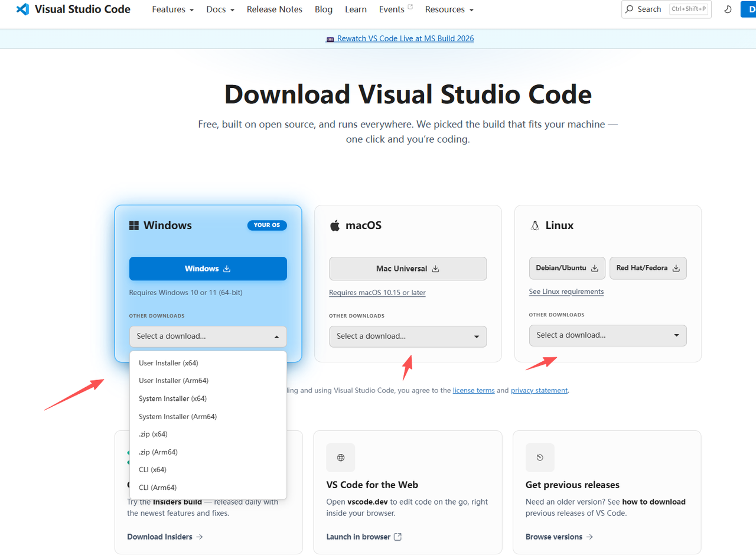
Task: Choose CLI (x64) download
Action: (208, 470)
